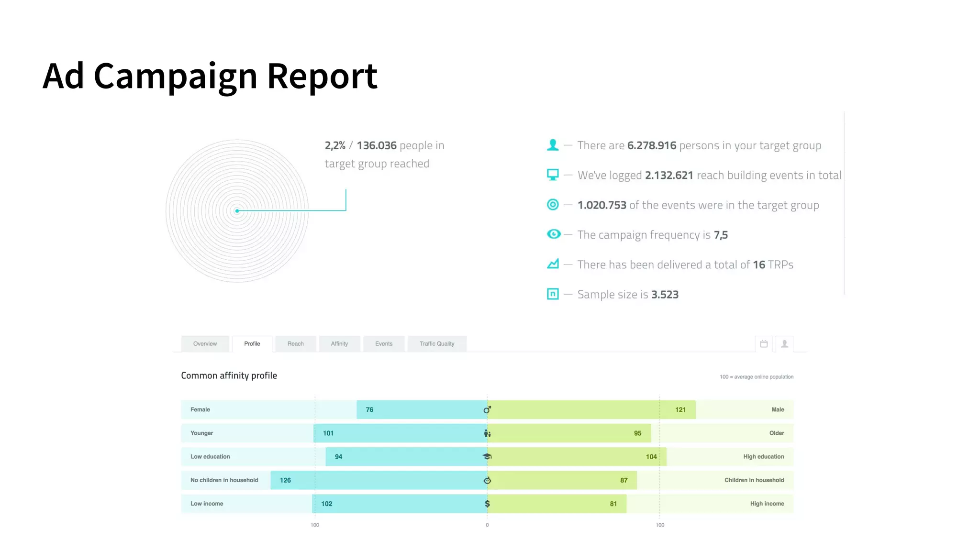The width and height of the screenshot is (980, 551).
Task: Go to Traffic Quality tab
Action: tap(437, 344)
